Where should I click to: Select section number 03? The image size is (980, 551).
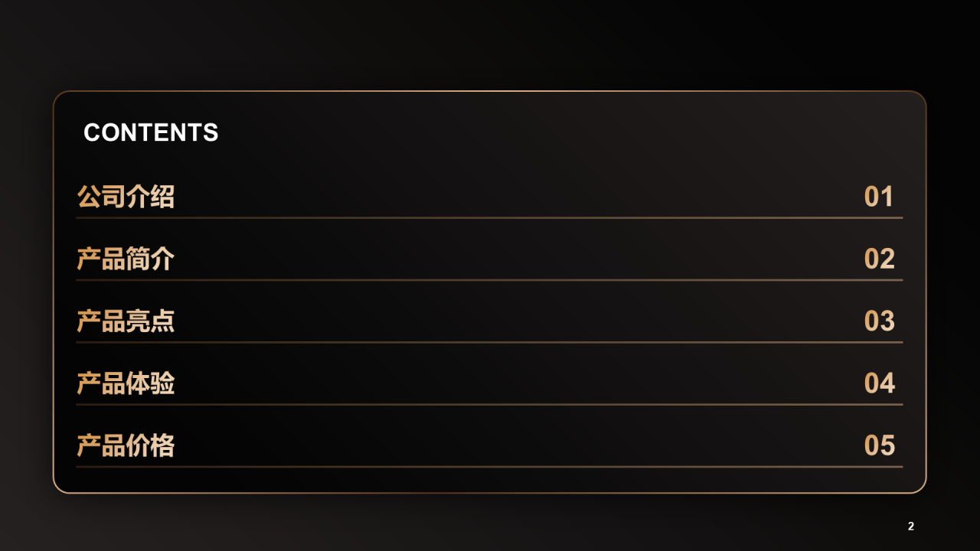pos(879,321)
